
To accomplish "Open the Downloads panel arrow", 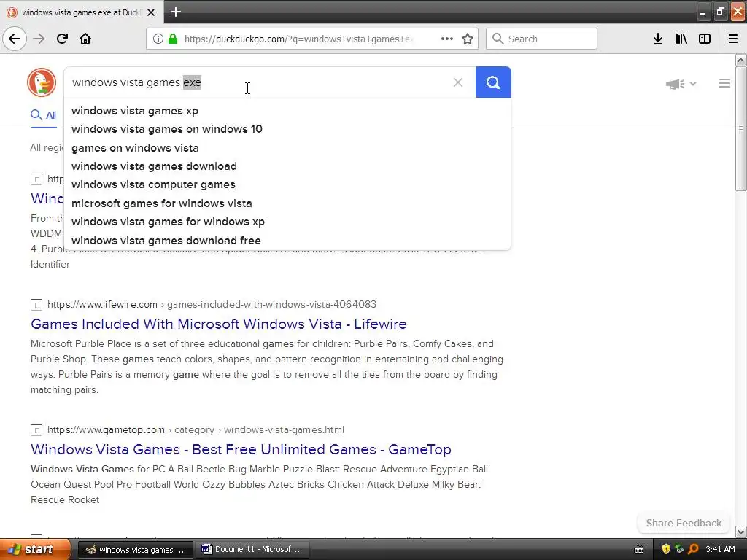I will point(658,39).
